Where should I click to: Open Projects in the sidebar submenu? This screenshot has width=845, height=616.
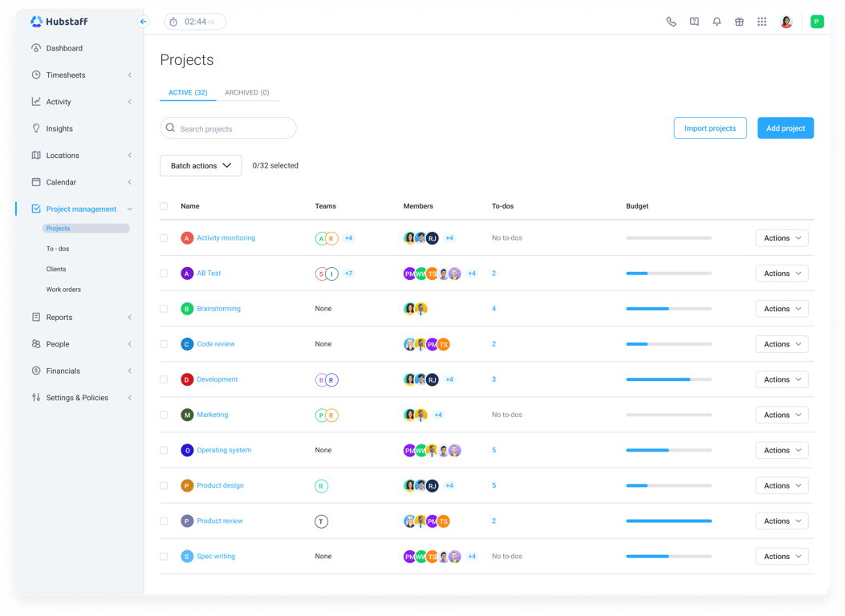(x=86, y=229)
